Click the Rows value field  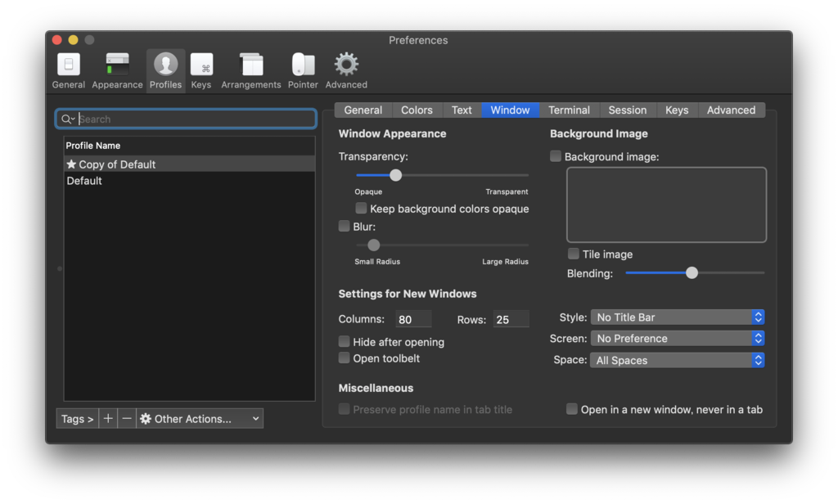(x=511, y=319)
